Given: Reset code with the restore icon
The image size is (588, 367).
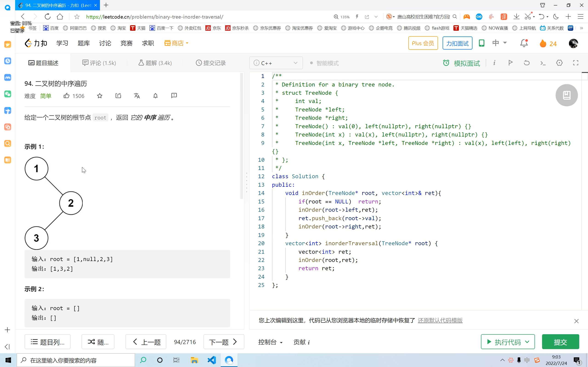Looking at the screenshot, I should (x=526, y=63).
